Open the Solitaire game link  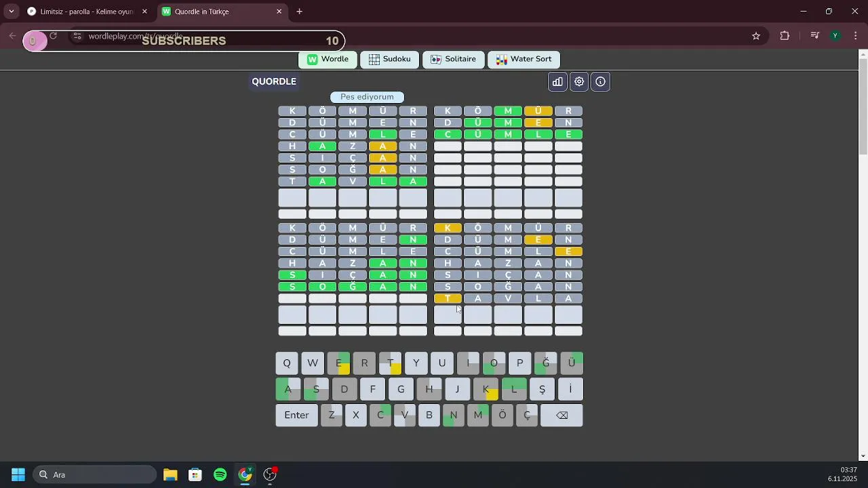point(453,59)
